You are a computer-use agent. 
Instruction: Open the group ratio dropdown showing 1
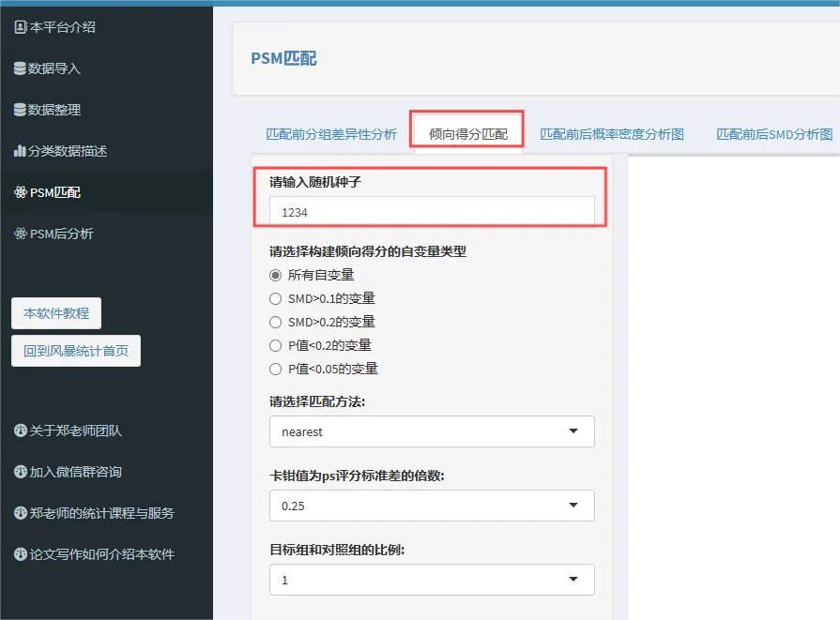click(432, 580)
